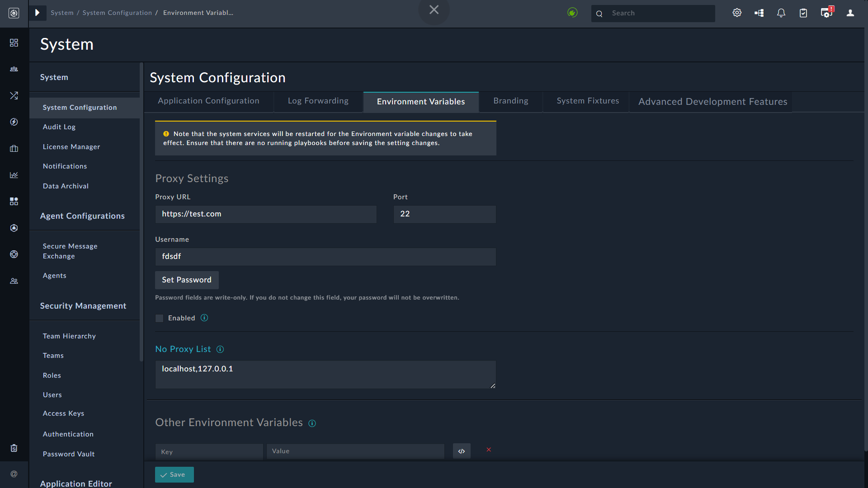Viewport: 868px width, 488px height.
Task: Switch to Application Configuration tab
Action: coord(208,101)
